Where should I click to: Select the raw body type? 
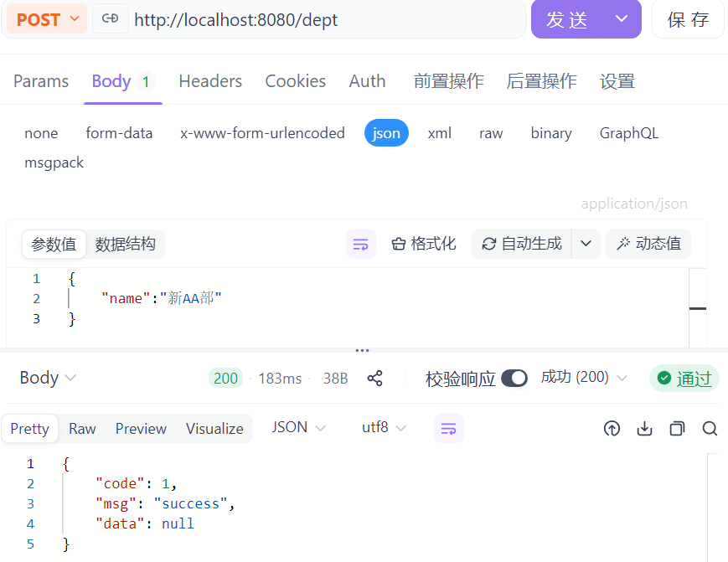(x=491, y=133)
